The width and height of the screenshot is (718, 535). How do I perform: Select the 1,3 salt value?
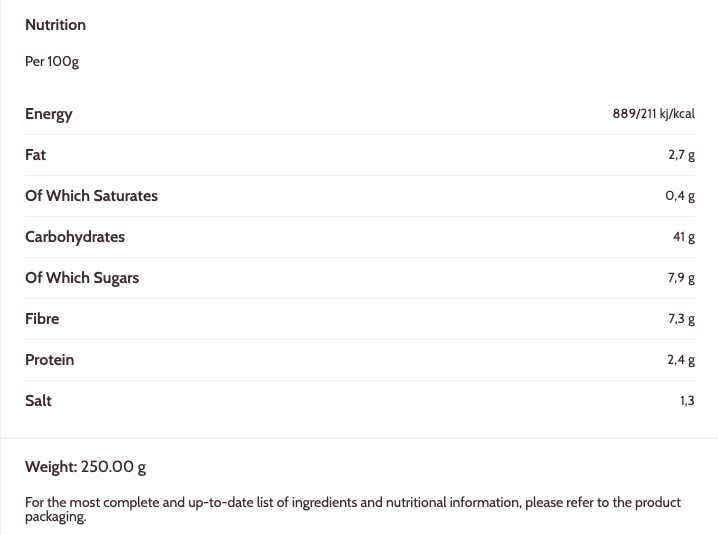tap(687, 401)
